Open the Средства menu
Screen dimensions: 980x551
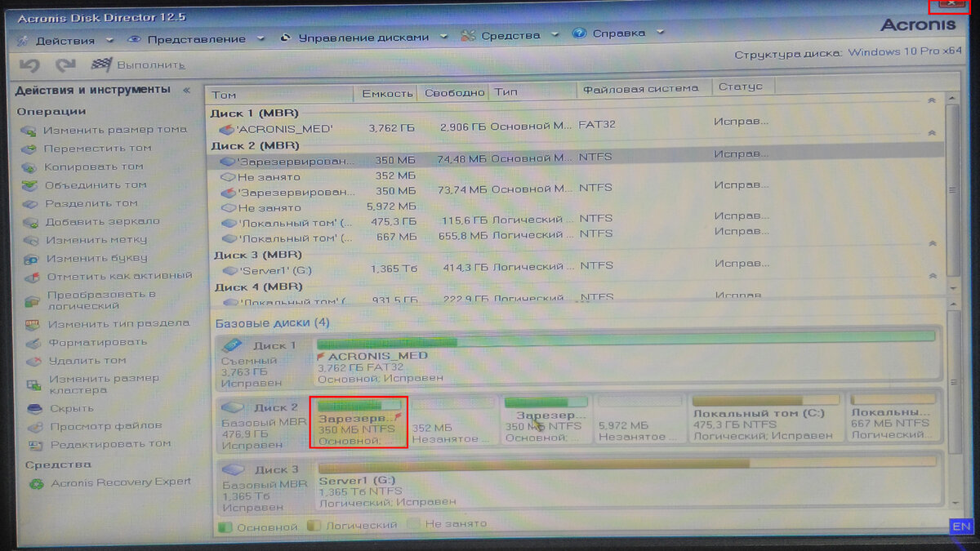click(510, 35)
